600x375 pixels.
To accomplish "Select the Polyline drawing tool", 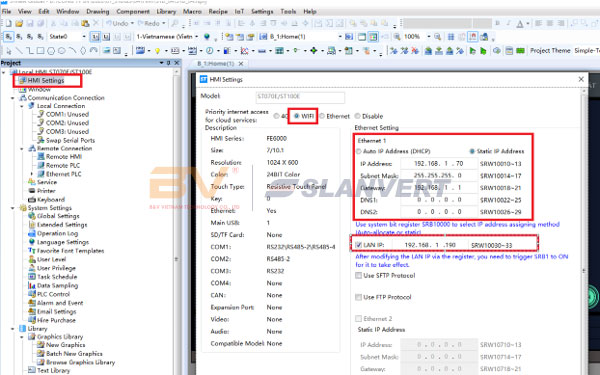I will [30, 51].
